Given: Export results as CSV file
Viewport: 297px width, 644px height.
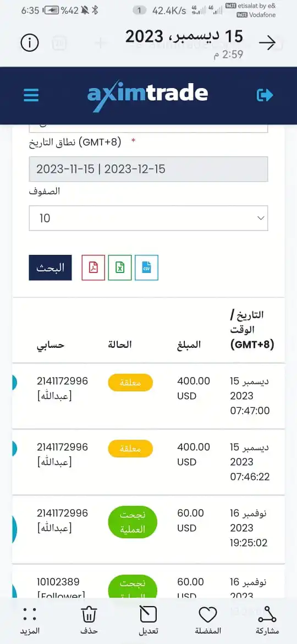Looking at the screenshot, I should [x=146, y=268].
